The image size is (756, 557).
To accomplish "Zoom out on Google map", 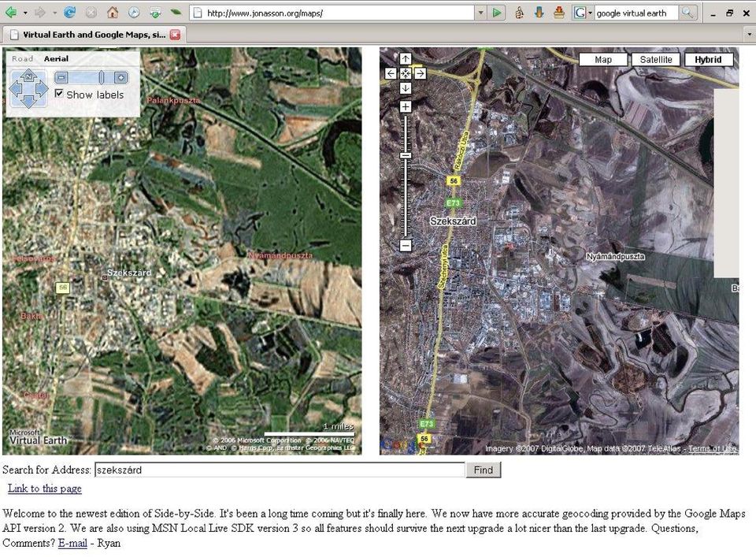I will coord(406,246).
